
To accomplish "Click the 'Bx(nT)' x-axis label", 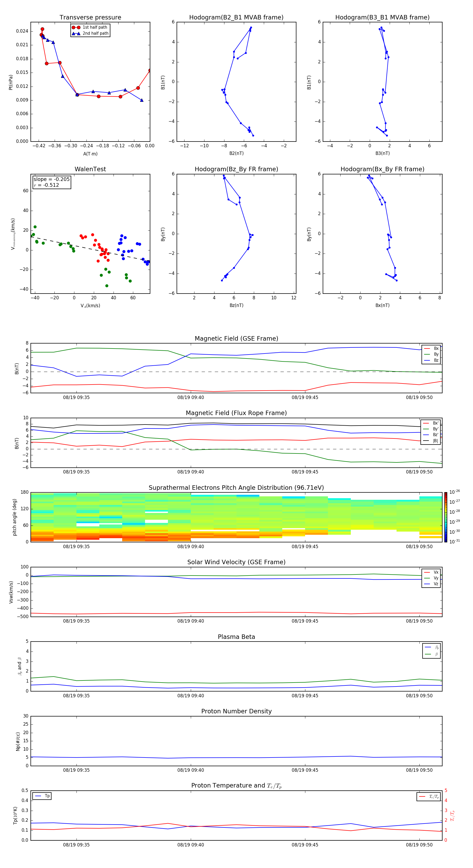I will (x=382, y=305).
